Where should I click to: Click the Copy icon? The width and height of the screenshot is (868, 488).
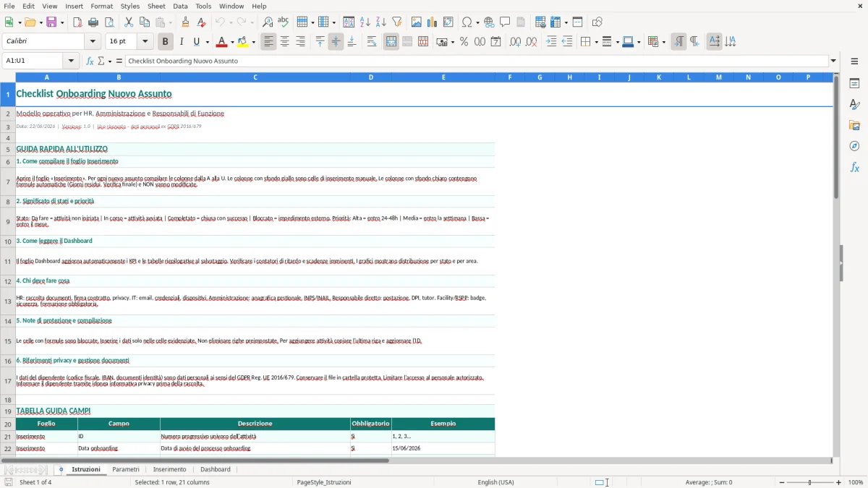tap(145, 22)
